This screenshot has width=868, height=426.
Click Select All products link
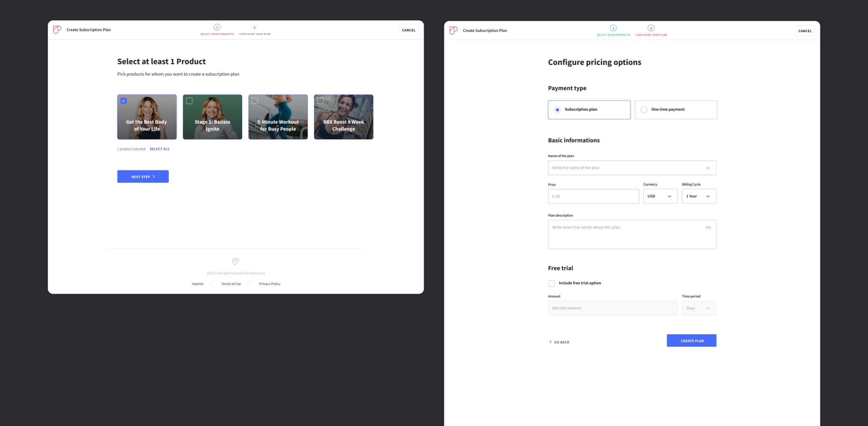coord(159,149)
